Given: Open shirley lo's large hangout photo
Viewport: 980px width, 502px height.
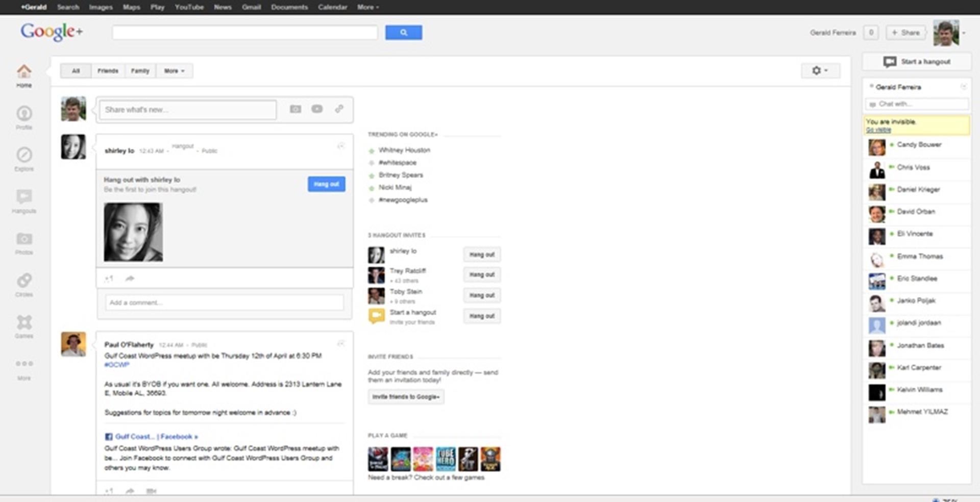Looking at the screenshot, I should tap(133, 232).
